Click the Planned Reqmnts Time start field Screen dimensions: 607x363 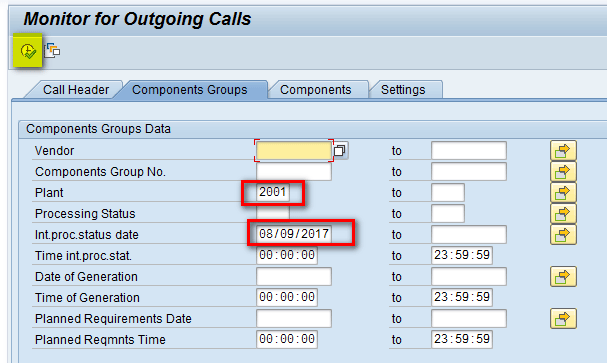click(287, 339)
